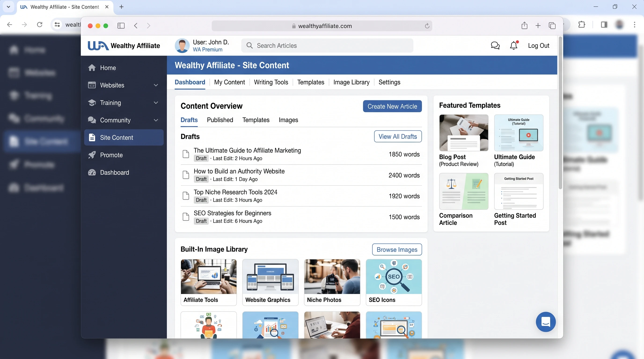
Task: Select the top Dashboard tab
Action: click(190, 82)
